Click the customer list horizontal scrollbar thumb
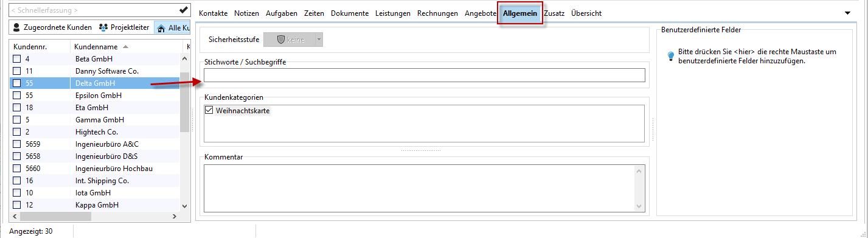Screen dimensions: 868x238 tap(55, 216)
